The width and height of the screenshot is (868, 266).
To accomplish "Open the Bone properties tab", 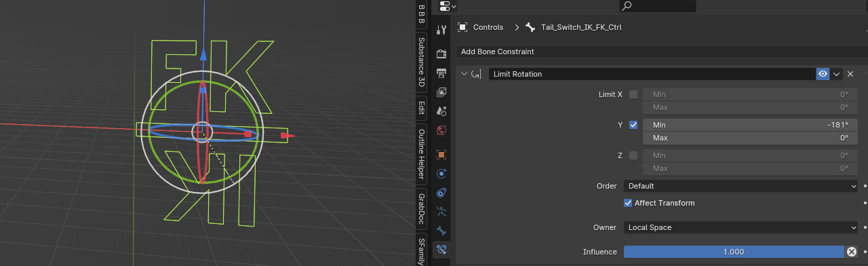I will pyautogui.click(x=441, y=231).
